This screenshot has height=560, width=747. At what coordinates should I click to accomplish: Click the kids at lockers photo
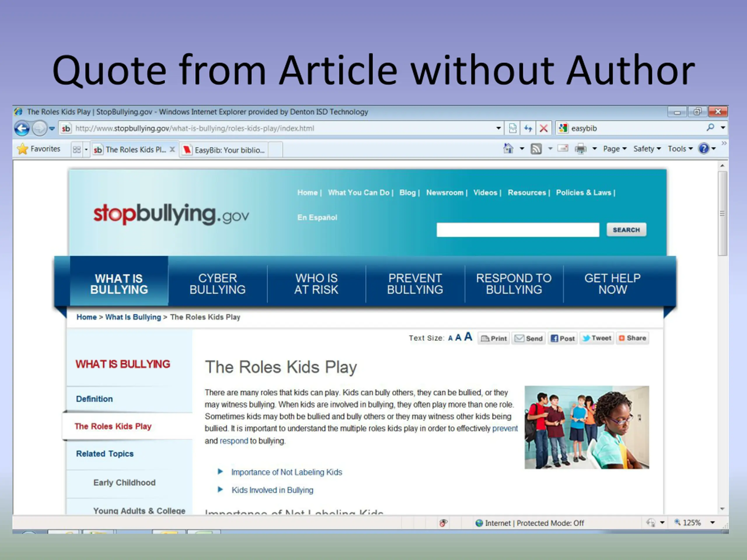[587, 427]
